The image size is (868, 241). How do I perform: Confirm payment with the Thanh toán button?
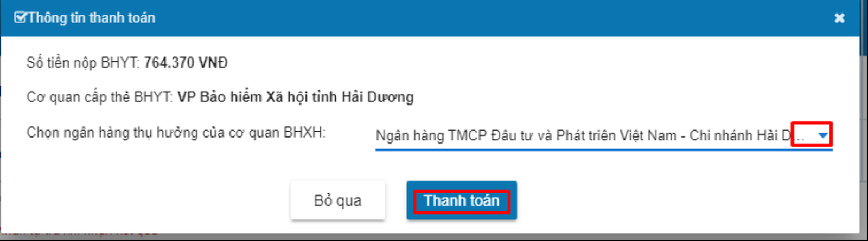point(462,200)
